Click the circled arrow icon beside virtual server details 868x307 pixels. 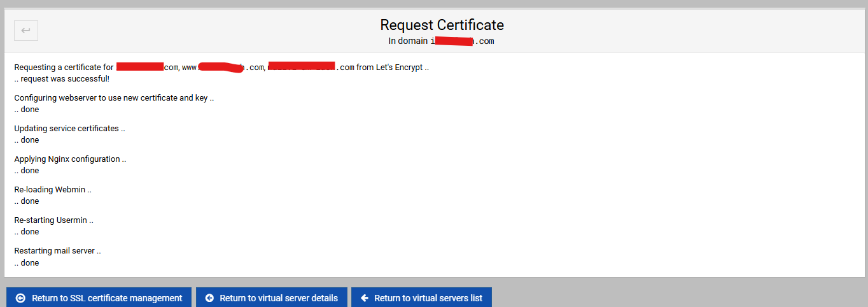[209, 298]
